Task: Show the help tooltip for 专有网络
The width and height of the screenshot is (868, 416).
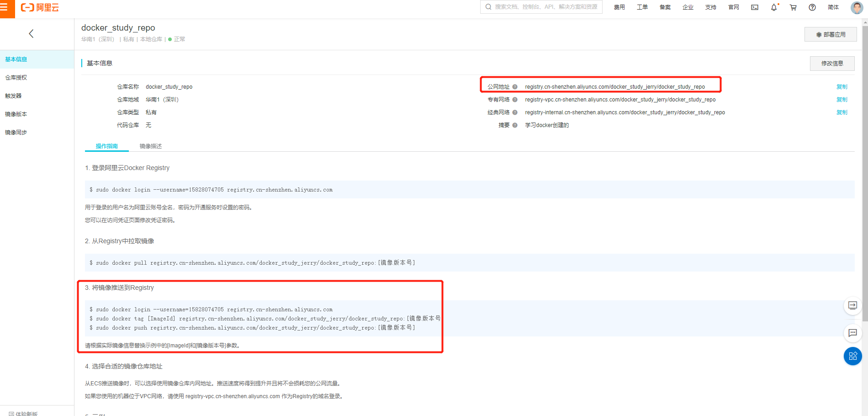Action: pos(515,100)
